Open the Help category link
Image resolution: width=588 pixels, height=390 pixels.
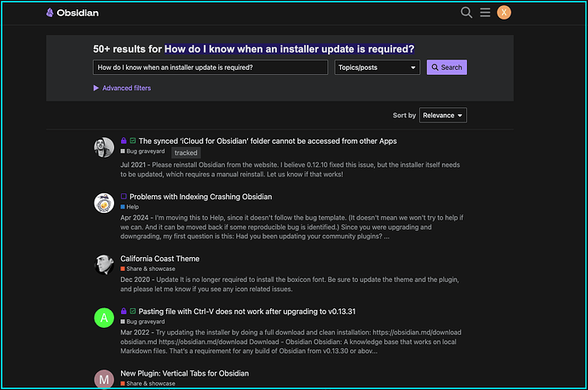point(130,207)
